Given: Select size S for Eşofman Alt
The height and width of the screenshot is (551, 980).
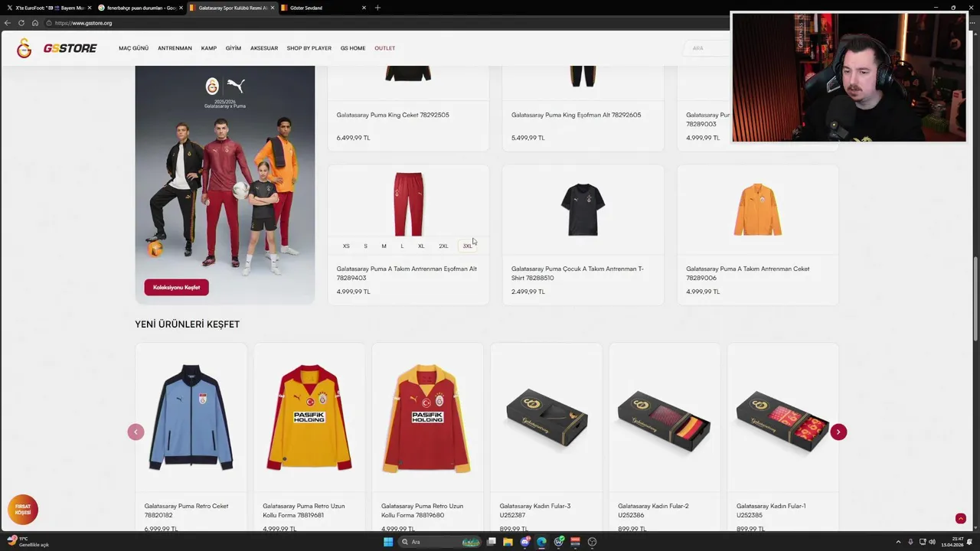Looking at the screenshot, I should point(365,246).
